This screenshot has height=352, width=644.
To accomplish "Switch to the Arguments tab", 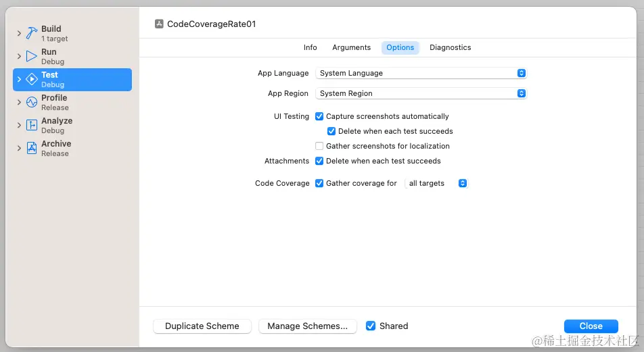I will pyautogui.click(x=351, y=47).
